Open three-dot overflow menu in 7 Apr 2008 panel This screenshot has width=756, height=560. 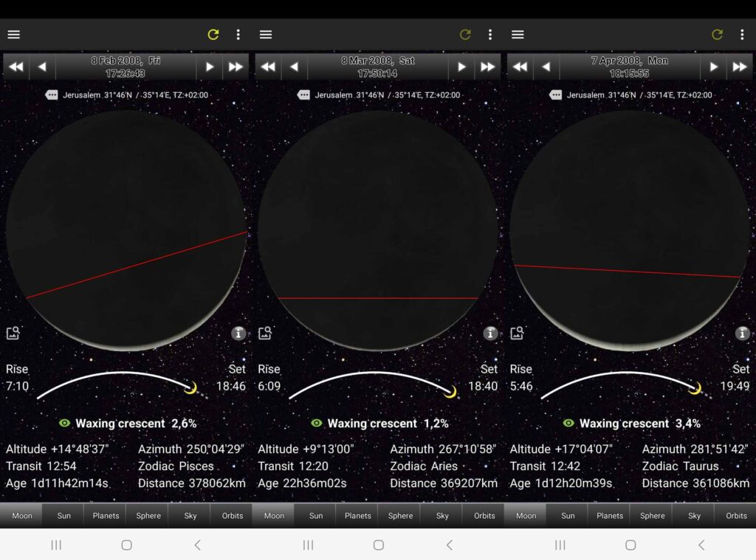[x=742, y=35]
